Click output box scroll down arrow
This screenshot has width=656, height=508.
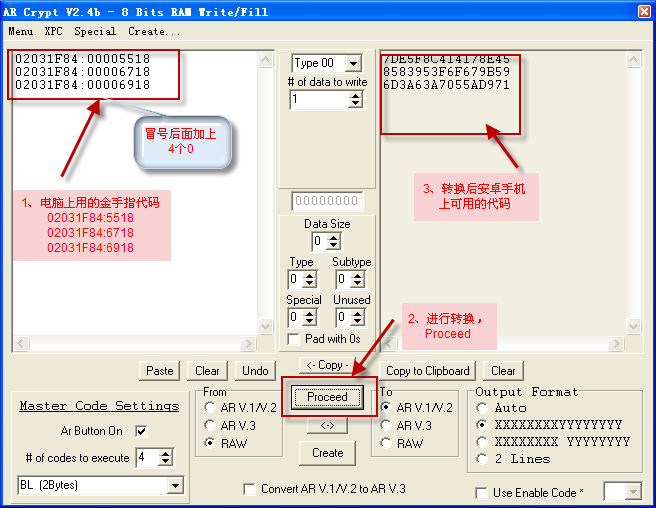point(633,326)
